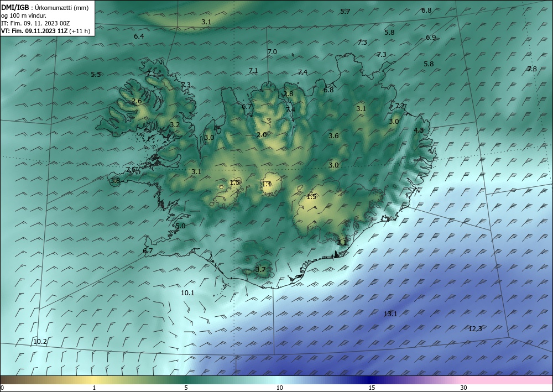Select the 5.5 value west of the Westfjords
Screen dimensions: 553x392
click(x=96, y=75)
